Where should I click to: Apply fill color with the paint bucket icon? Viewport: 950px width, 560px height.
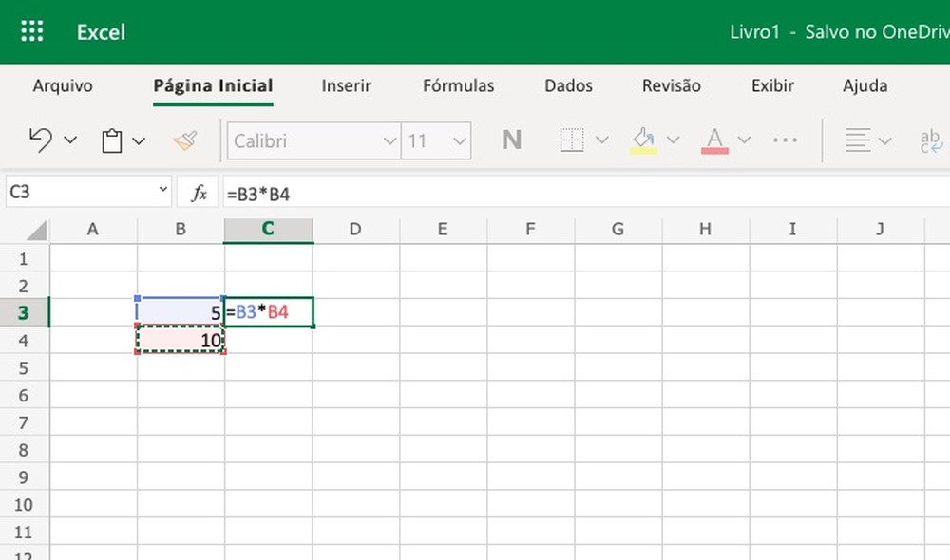pyautogui.click(x=644, y=140)
